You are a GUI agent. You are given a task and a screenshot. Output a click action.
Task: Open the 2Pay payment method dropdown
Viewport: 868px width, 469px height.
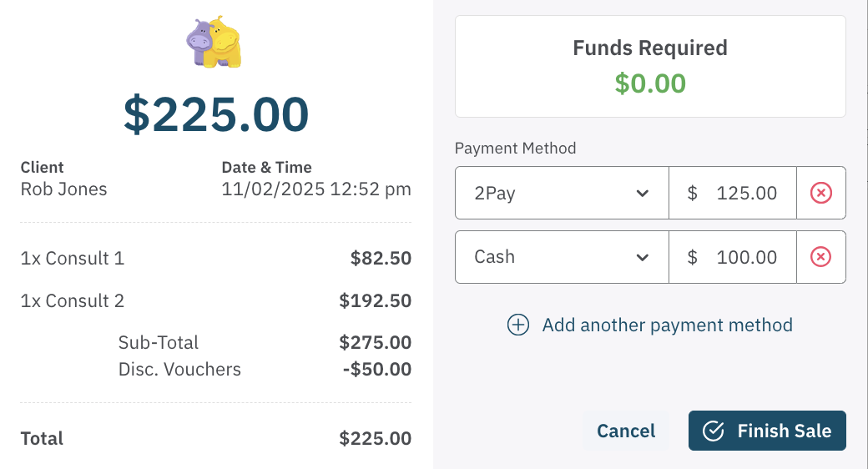tap(562, 194)
